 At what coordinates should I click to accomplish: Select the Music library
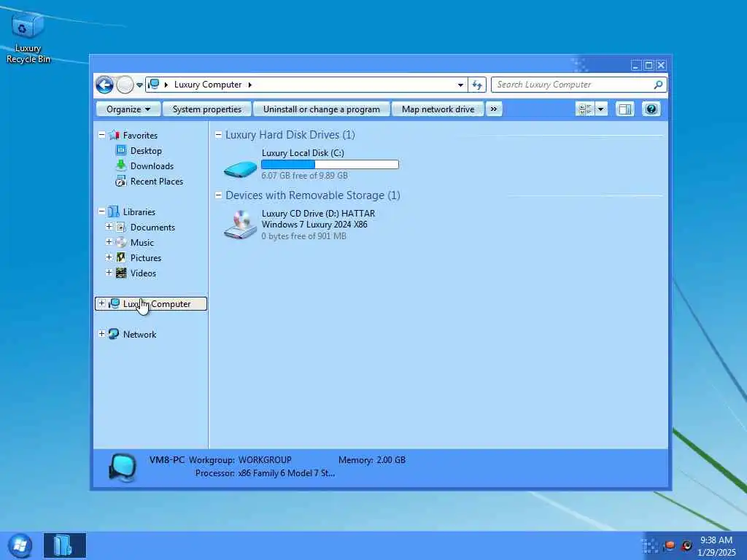click(142, 242)
